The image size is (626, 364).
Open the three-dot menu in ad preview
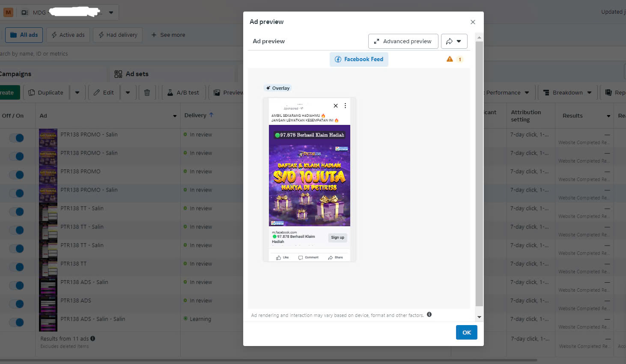345,106
